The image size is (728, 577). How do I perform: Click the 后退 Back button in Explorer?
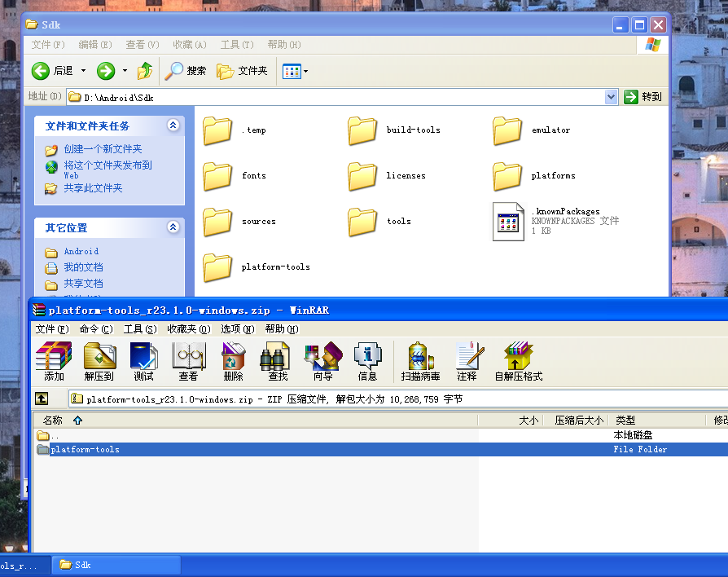point(52,71)
